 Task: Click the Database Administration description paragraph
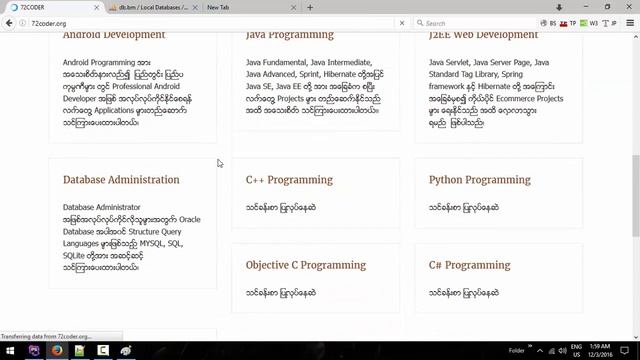(131, 238)
